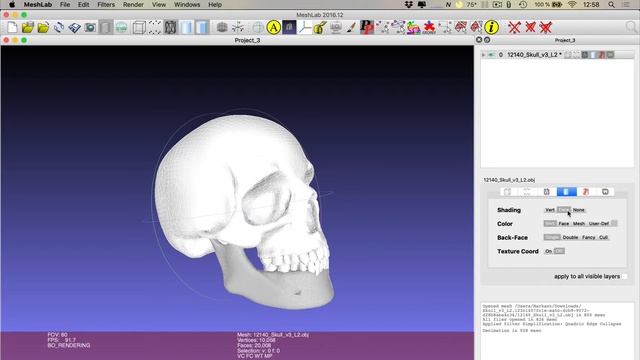Expand the 12140_Skull_v3_L2 layer arrow
This screenshot has height=360, width=640.
(483, 55)
